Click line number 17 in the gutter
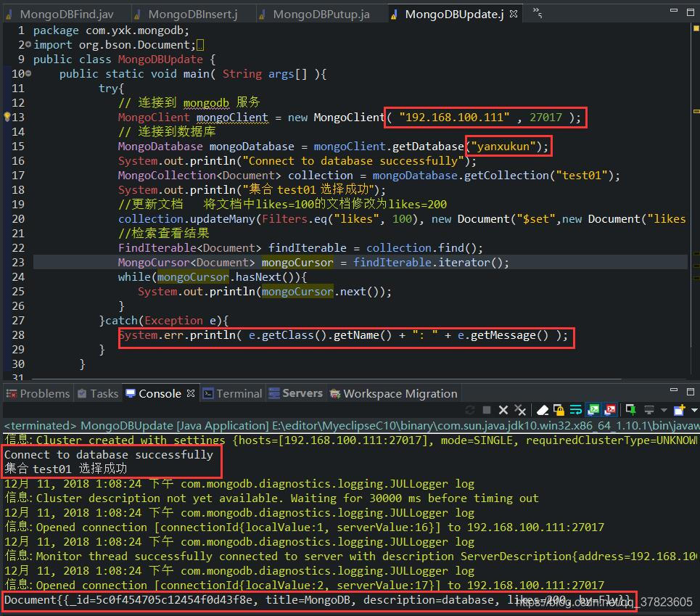Image resolution: width=700 pixels, height=616 pixels. tap(18, 176)
